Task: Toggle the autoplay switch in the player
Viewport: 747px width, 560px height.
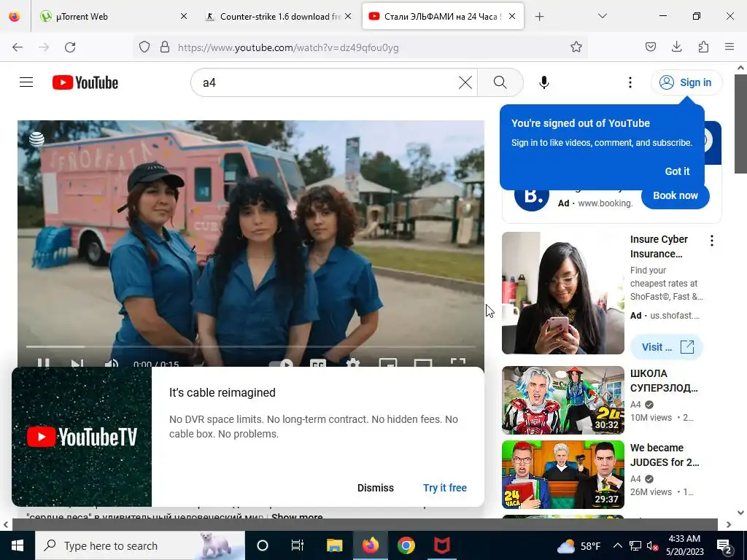Action: 281,364
